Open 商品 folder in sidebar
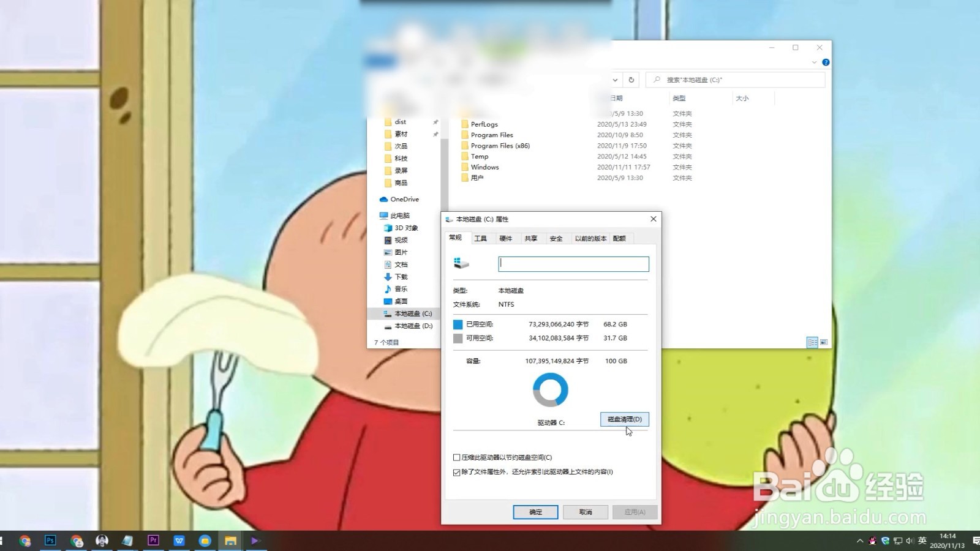 [401, 183]
